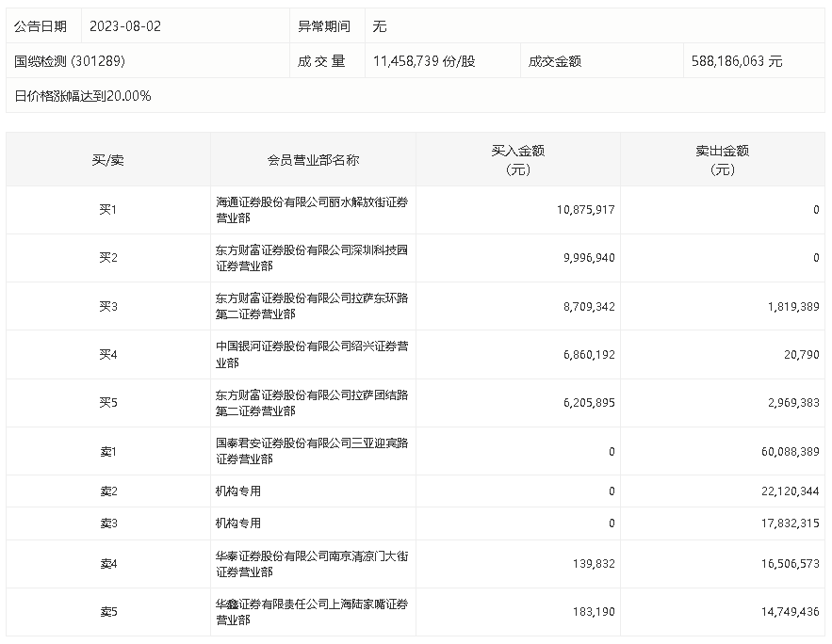Image resolution: width=832 pixels, height=644 pixels.
Task: Select the 卖2 row label
Action: pyautogui.click(x=107, y=491)
